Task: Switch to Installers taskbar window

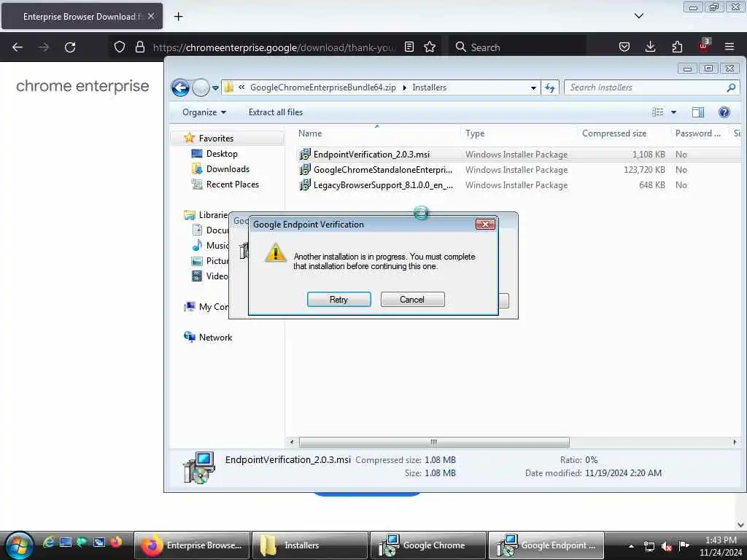Action: point(309,545)
